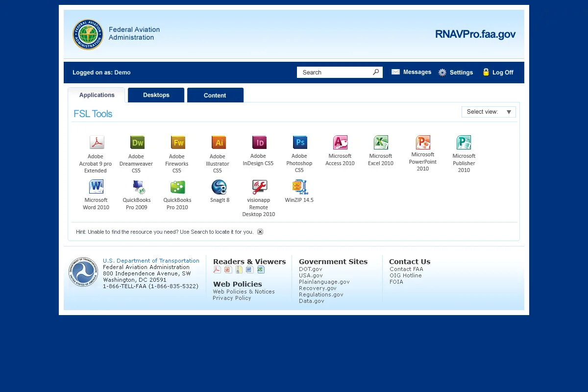Open Recovery.gov link

[318, 288]
